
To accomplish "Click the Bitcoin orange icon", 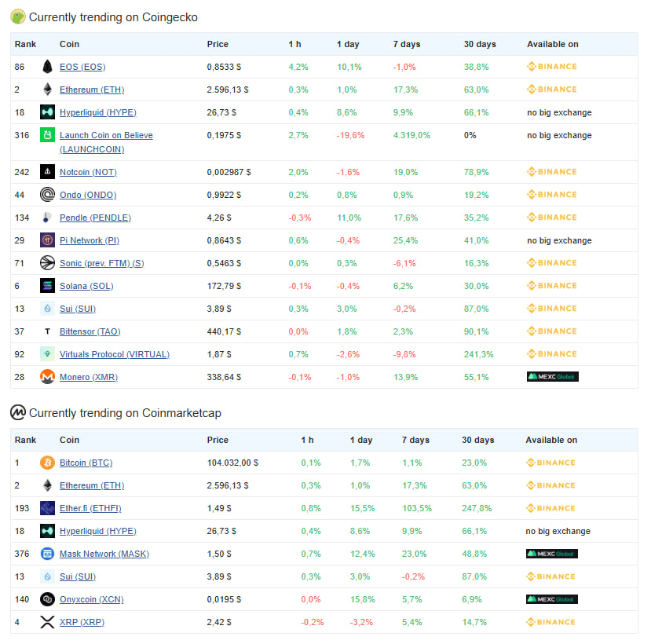I will pyautogui.click(x=47, y=462).
